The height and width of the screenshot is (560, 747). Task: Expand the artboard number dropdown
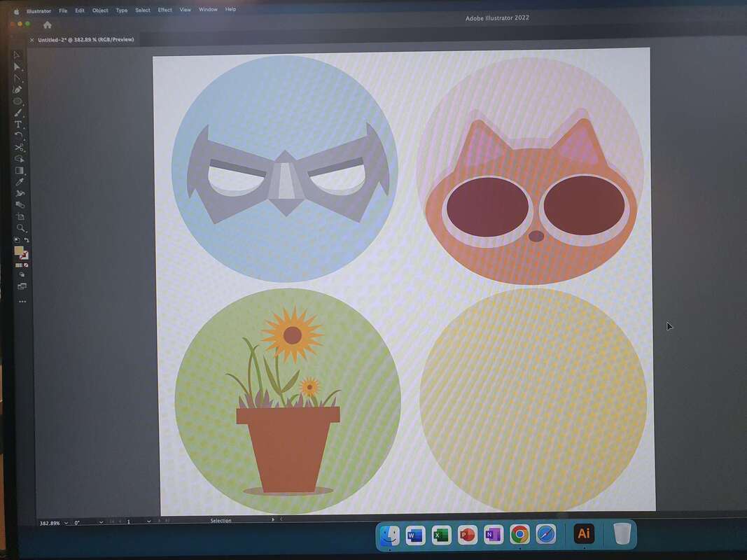[x=149, y=521]
